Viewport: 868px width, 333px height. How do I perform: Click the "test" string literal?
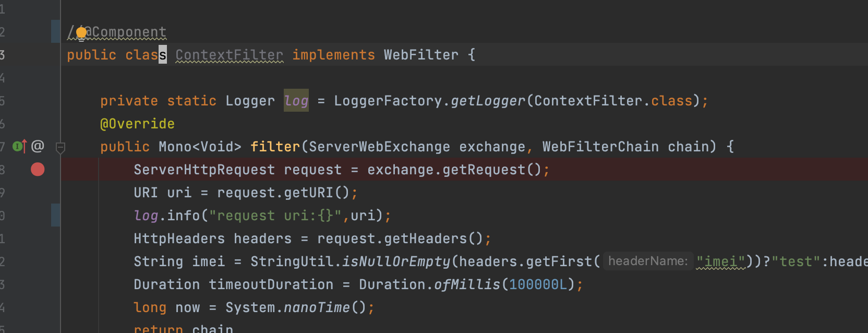[x=796, y=261]
